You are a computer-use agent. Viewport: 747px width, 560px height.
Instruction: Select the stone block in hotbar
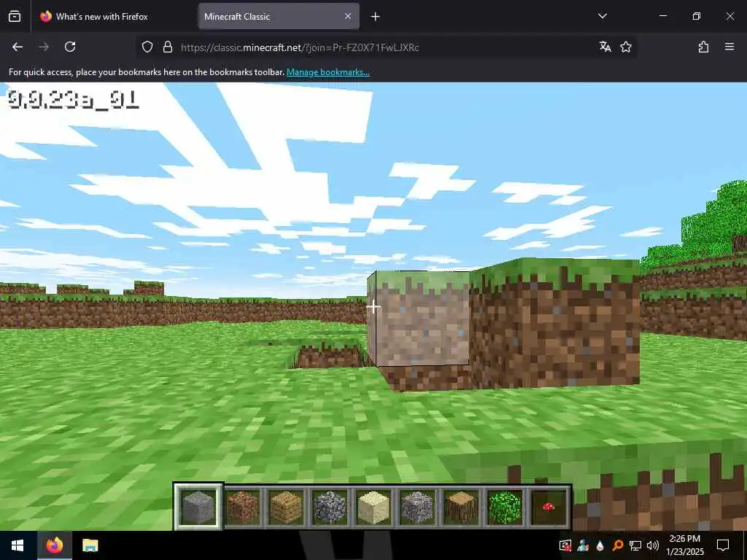pyautogui.click(x=198, y=507)
